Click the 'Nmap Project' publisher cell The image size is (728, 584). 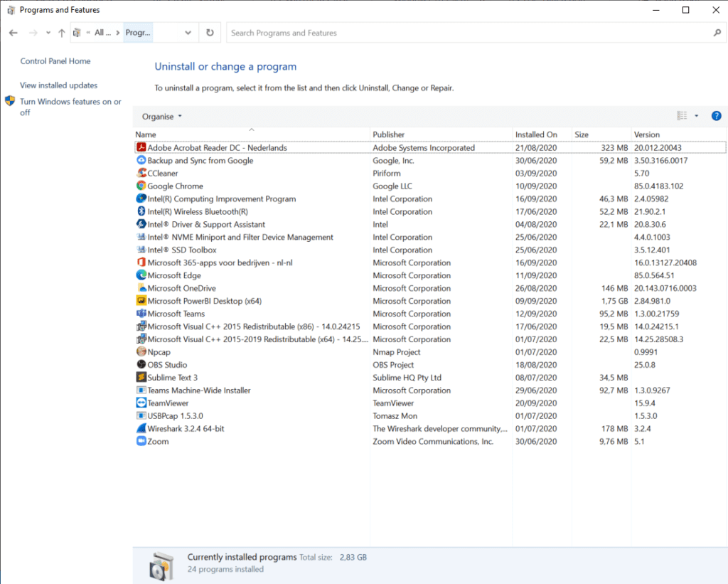coord(397,352)
